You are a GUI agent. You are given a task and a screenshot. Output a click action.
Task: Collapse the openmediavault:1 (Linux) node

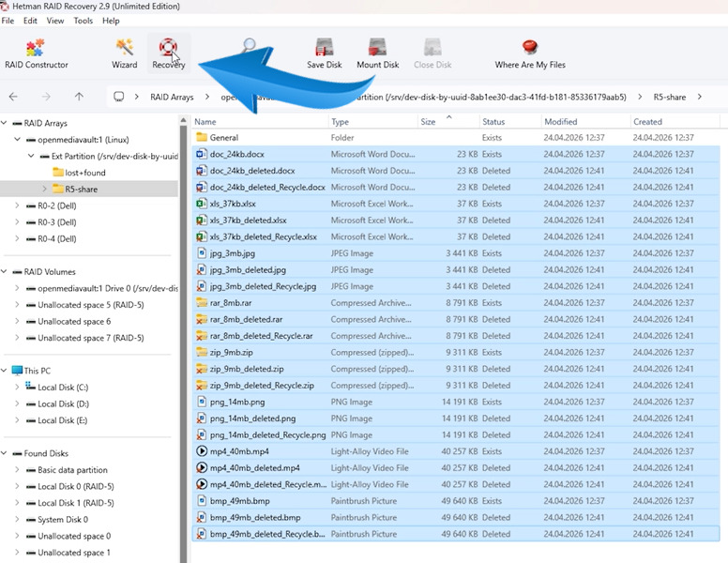coord(17,140)
